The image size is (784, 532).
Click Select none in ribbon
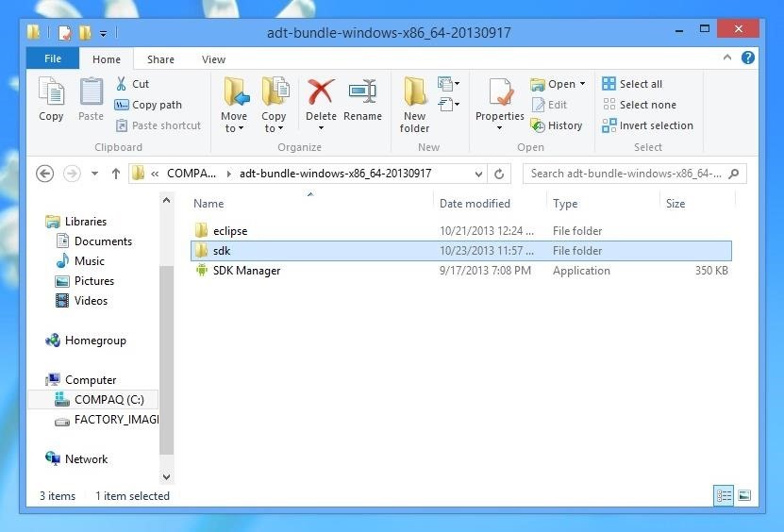(640, 105)
